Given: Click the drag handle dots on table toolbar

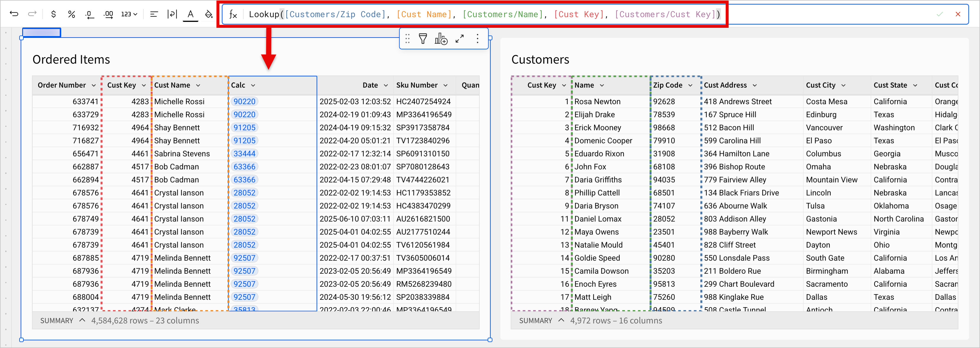Looking at the screenshot, I should [x=407, y=38].
